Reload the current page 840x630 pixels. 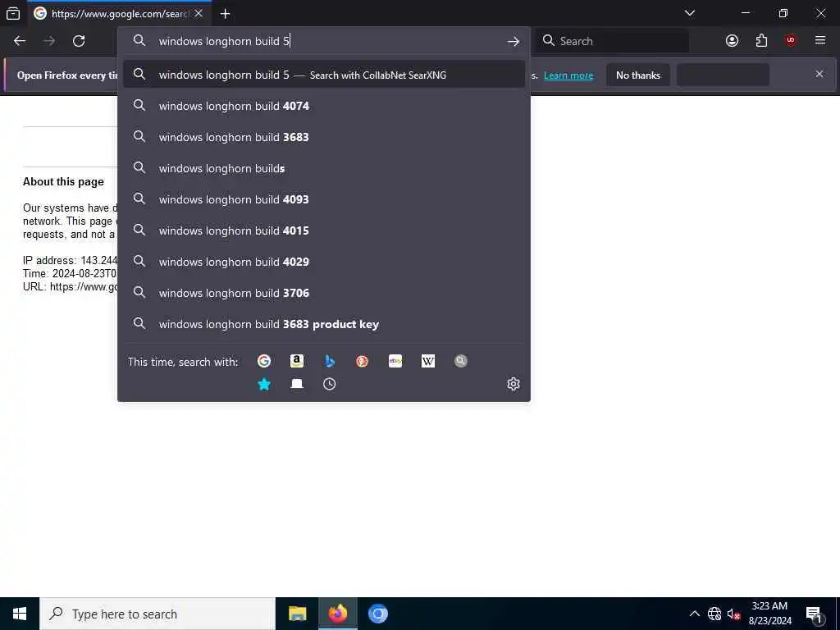79,41
